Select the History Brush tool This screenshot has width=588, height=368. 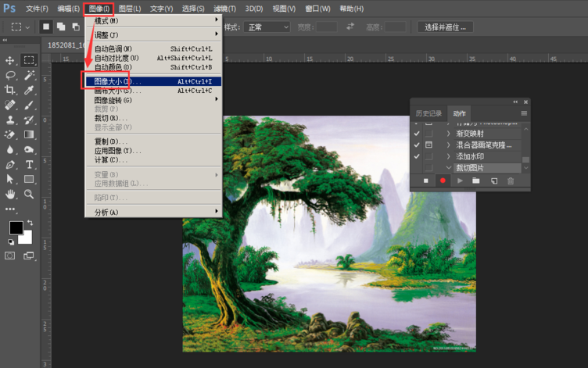29,120
